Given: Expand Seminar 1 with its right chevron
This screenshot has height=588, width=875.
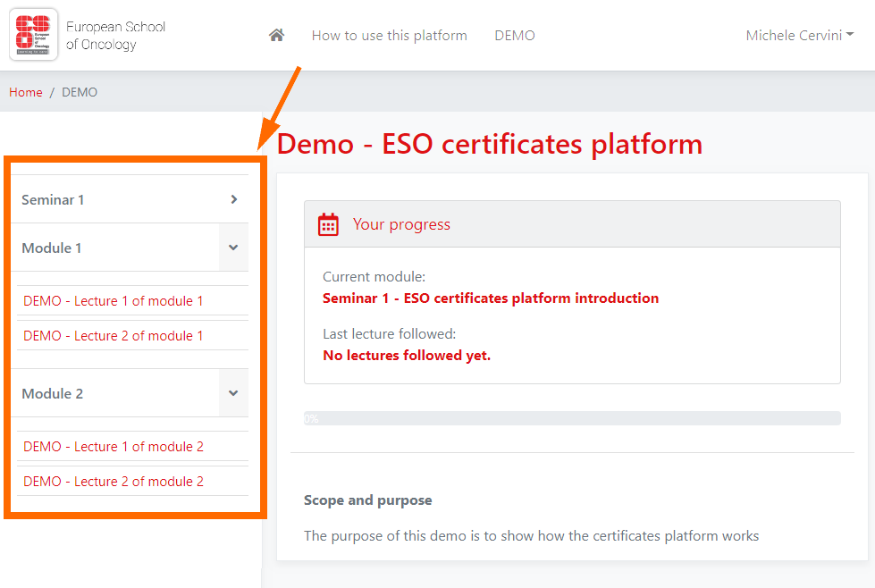Looking at the screenshot, I should click(234, 199).
